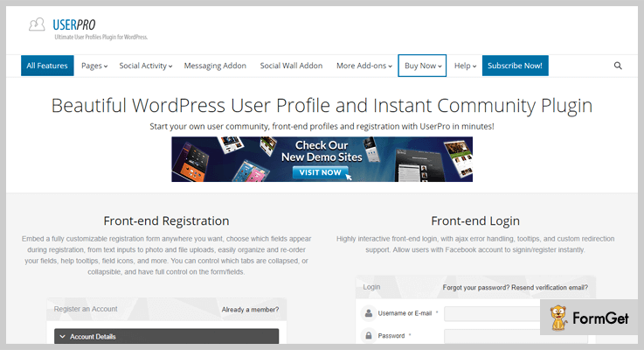Click the main Beautiful WordPress User Profile heading
The height and width of the screenshot is (350, 644).
click(322, 106)
